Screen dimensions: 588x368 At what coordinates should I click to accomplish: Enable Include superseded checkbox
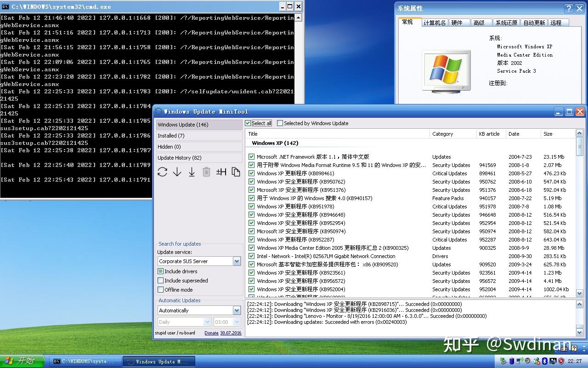tap(160, 281)
